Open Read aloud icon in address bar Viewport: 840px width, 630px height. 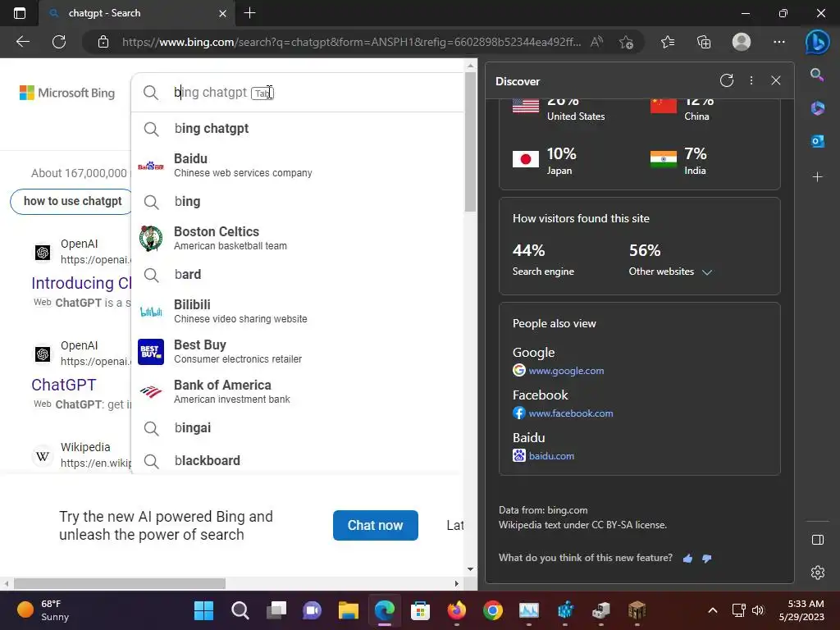(597, 42)
